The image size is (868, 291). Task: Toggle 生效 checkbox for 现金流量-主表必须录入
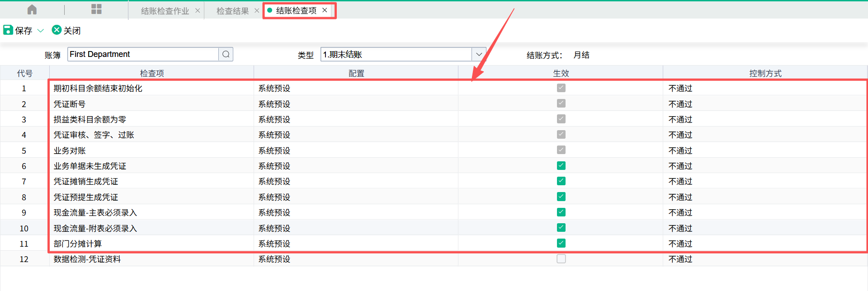561,212
